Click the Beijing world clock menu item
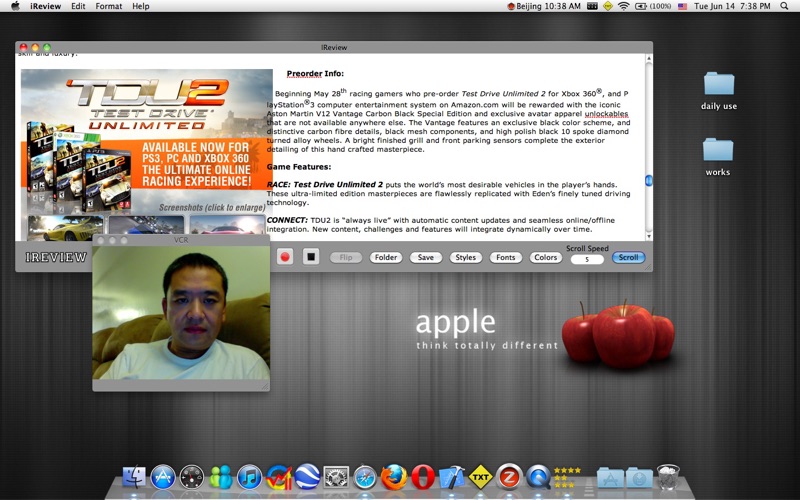The height and width of the screenshot is (500, 800). (544, 6)
